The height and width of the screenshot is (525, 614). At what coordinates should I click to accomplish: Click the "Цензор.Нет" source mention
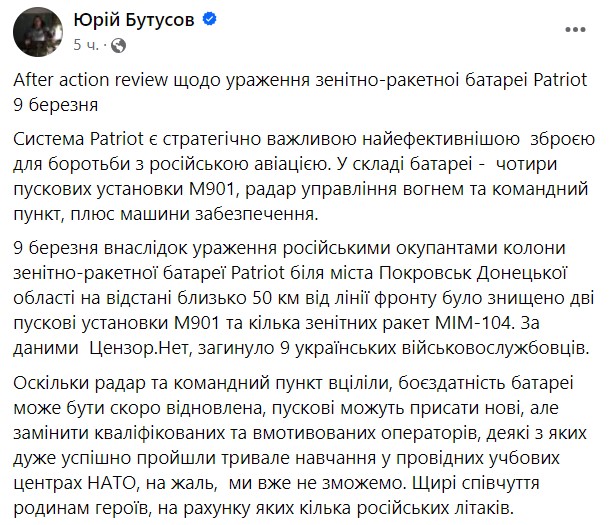pyautogui.click(x=140, y=348)
